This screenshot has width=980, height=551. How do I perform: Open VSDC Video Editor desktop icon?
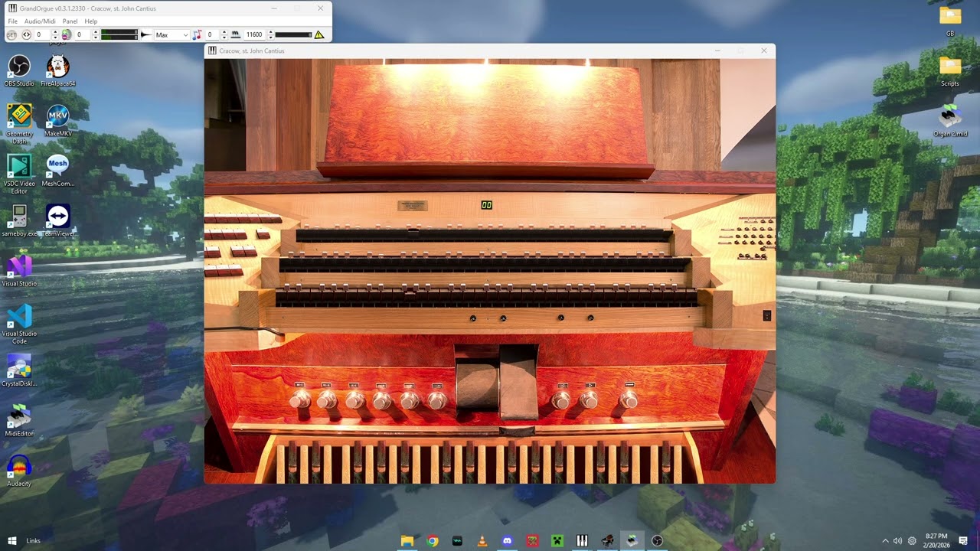tap(19, 174)
